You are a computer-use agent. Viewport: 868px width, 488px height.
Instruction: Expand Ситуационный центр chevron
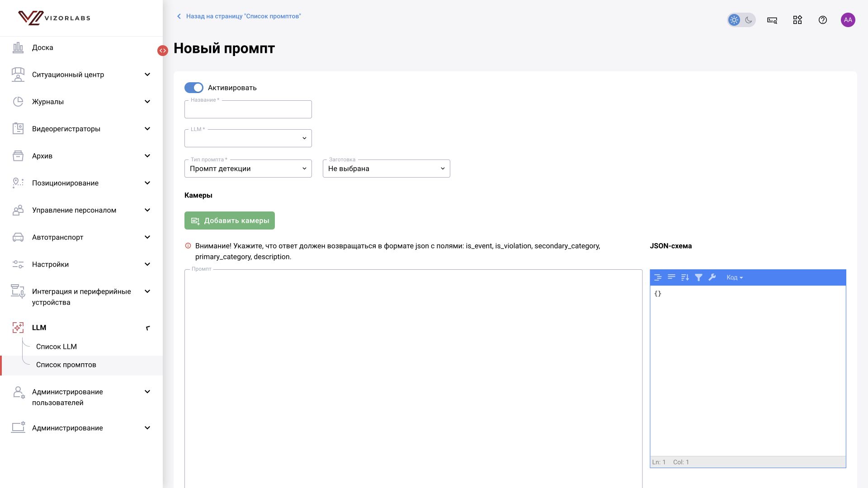(x=147, y=75)
